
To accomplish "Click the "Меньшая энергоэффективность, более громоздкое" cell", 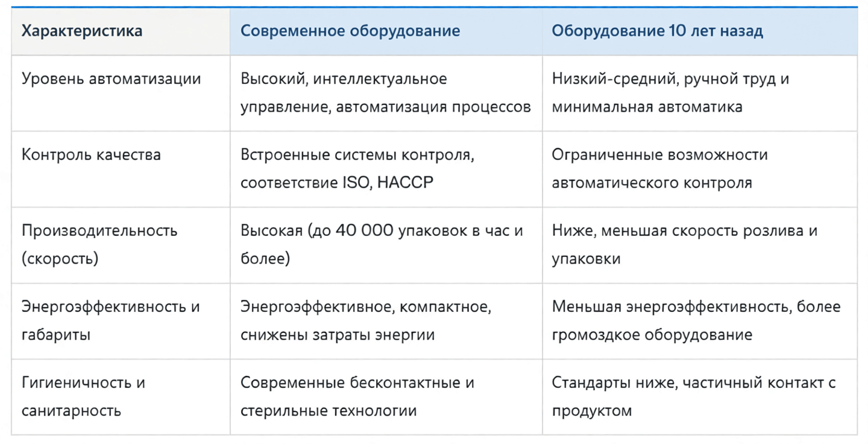I will coord(696,320).
